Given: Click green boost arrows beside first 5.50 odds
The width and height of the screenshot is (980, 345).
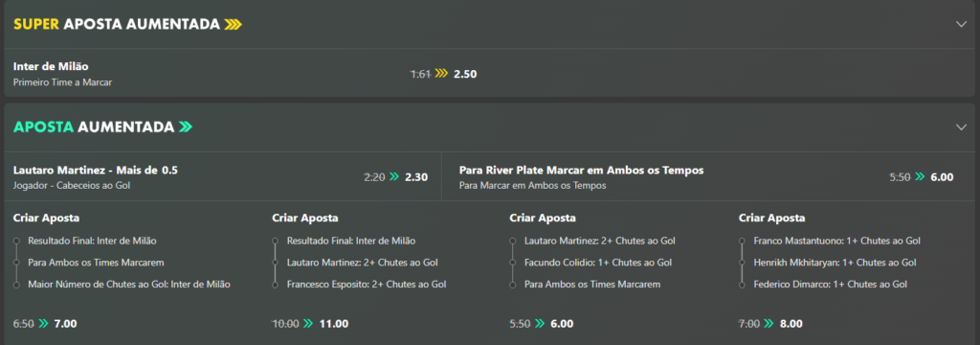Looking at the screenshot, I should click(x=920, y=177).
